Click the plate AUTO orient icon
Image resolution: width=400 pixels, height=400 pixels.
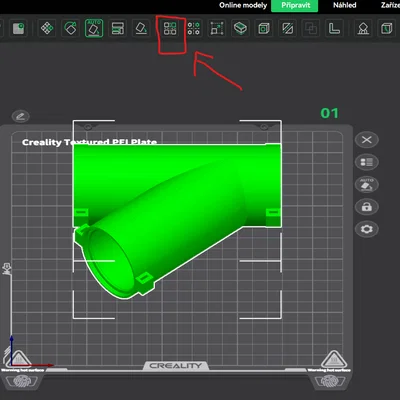(367, 184)
